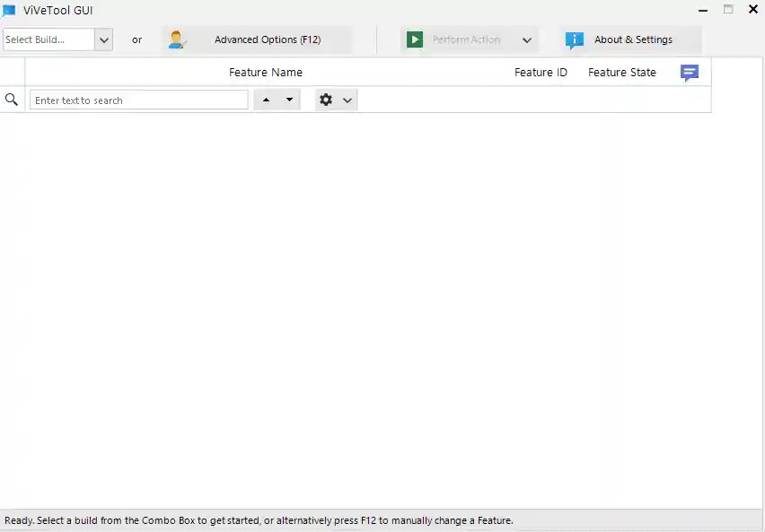Click the blue feedback icon near Feature State
Screen dimensions: 765x532
[689, 72]
